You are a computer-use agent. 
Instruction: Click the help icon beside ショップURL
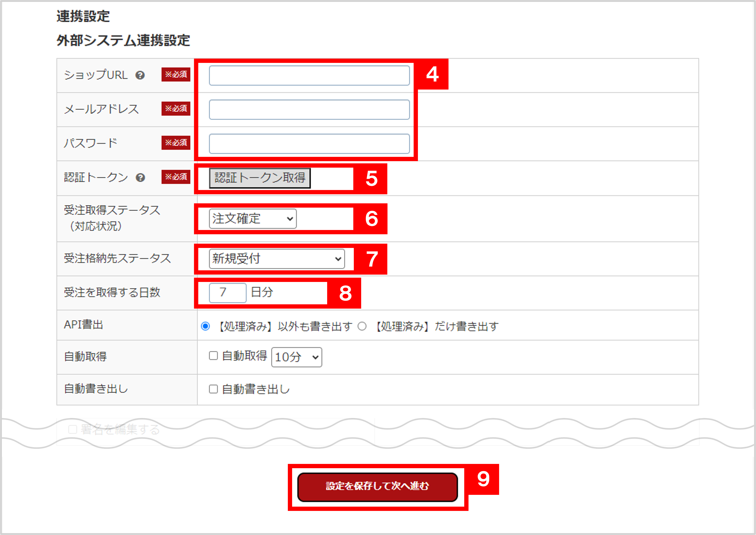point(140,76)
